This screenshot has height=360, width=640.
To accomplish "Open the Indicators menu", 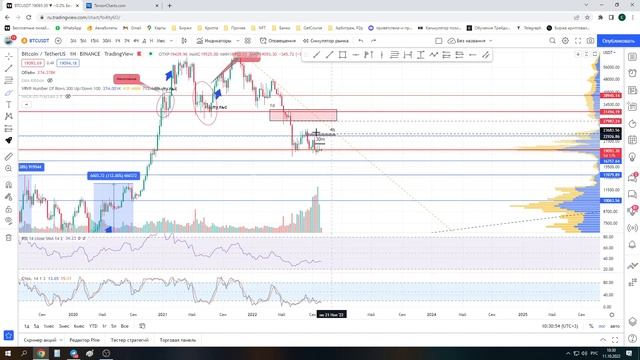I will (214, 41).
